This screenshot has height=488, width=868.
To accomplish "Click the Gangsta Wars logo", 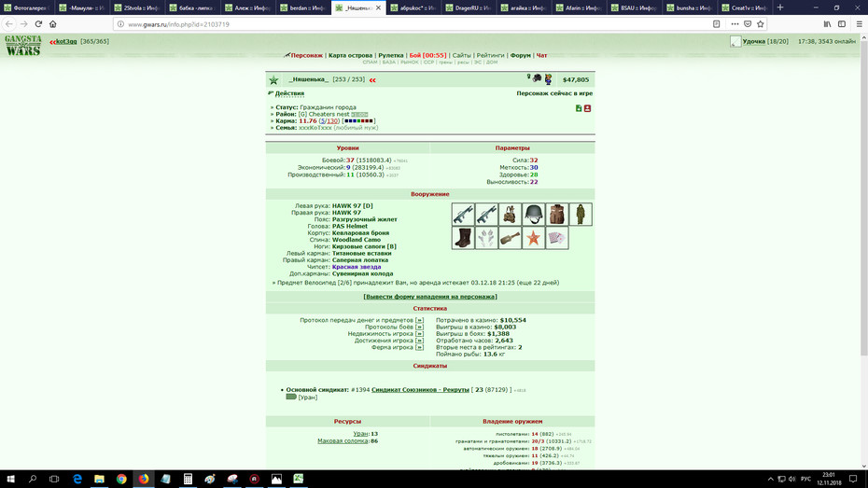I will click(x=23, y=46).
